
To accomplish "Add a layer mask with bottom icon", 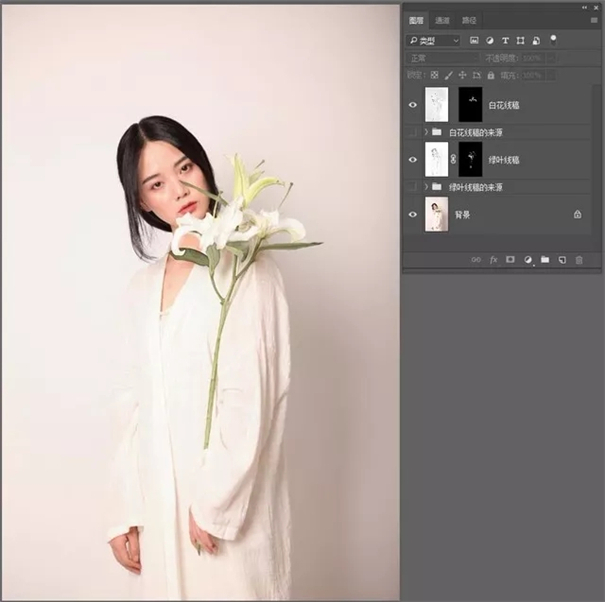I will click(510, 259).
